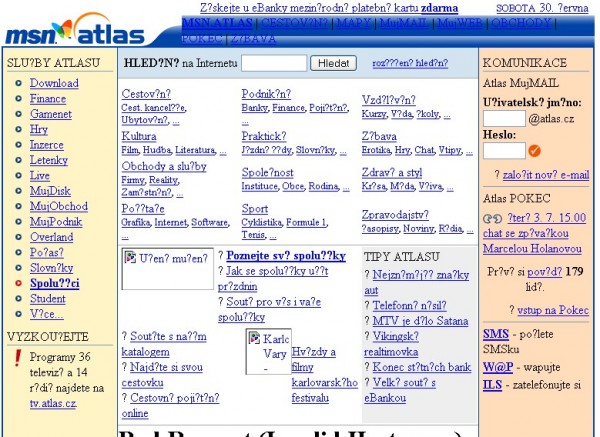Open the MujDisk sidebar link
600x437 pixels.
(51, 191)
